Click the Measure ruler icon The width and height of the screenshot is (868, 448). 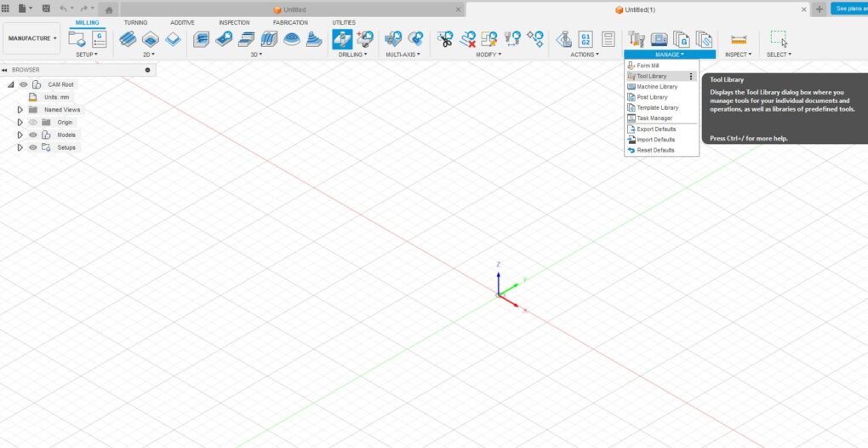pos(739,39)
